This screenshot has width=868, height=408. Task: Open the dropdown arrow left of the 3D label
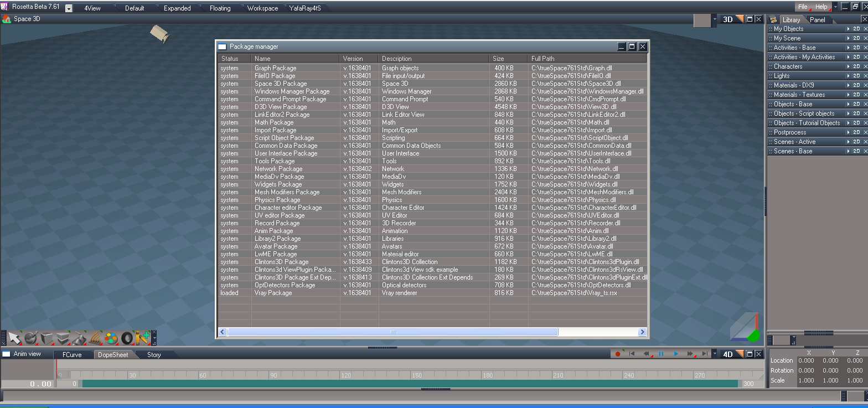(715, 19)
